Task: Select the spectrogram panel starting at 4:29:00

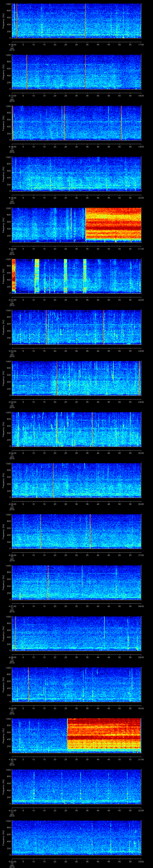Action: pyautogui.click(x=77, y=685)
